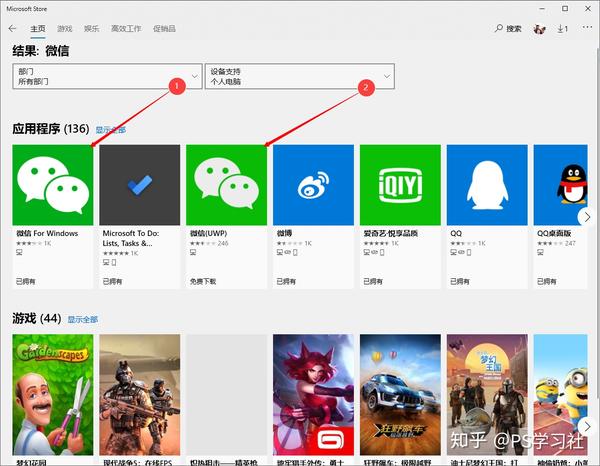
Task: Open the Gardenscapes game thumbnail
Action: point(53,395)
